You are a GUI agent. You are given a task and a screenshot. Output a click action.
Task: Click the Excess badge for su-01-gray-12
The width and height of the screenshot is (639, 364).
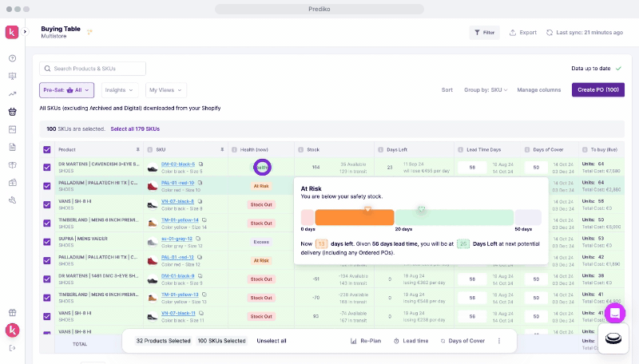(261, 242)
